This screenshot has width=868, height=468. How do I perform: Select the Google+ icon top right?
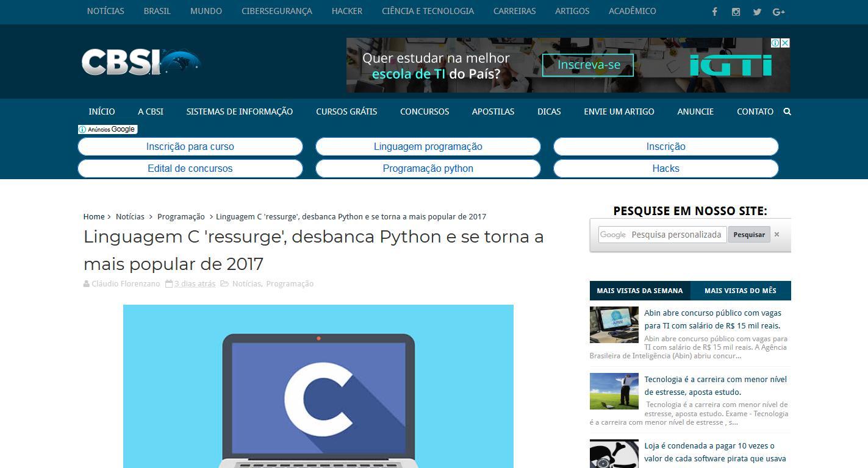tap(778, 11)
